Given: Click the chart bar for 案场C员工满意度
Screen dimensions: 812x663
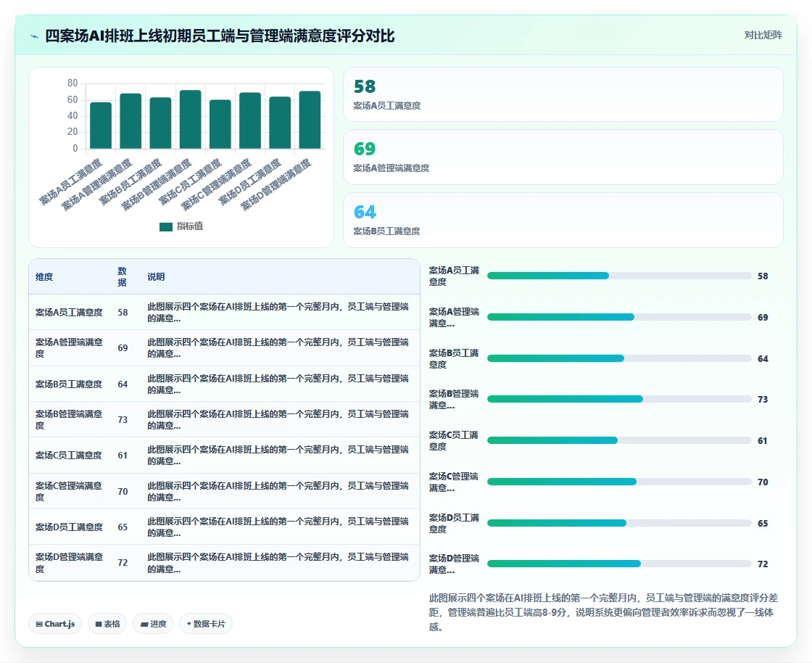Looking at the screenshot, I should 220,124.
